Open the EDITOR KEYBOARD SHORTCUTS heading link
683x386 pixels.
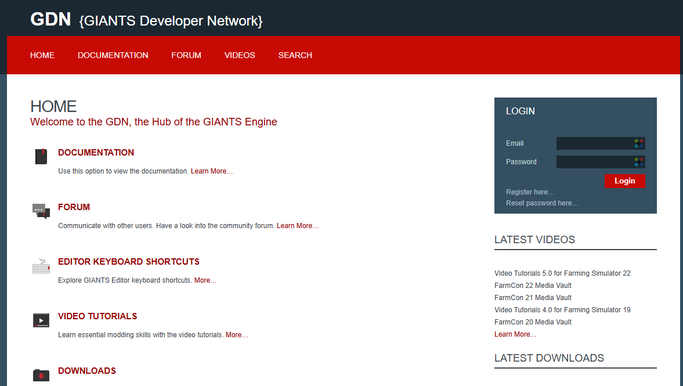(x=128, y=261)
